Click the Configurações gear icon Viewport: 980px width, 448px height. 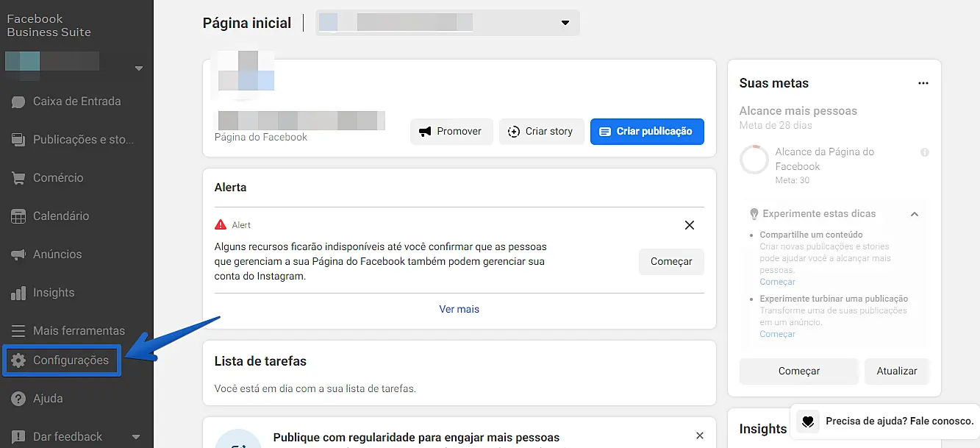[18, 360]
